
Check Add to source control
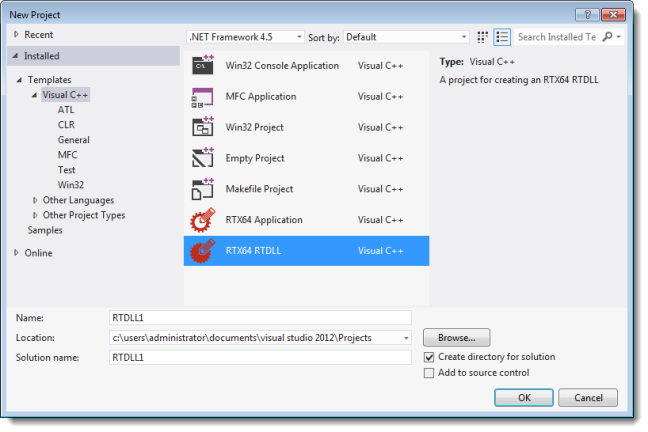click(x=429, y=373)
